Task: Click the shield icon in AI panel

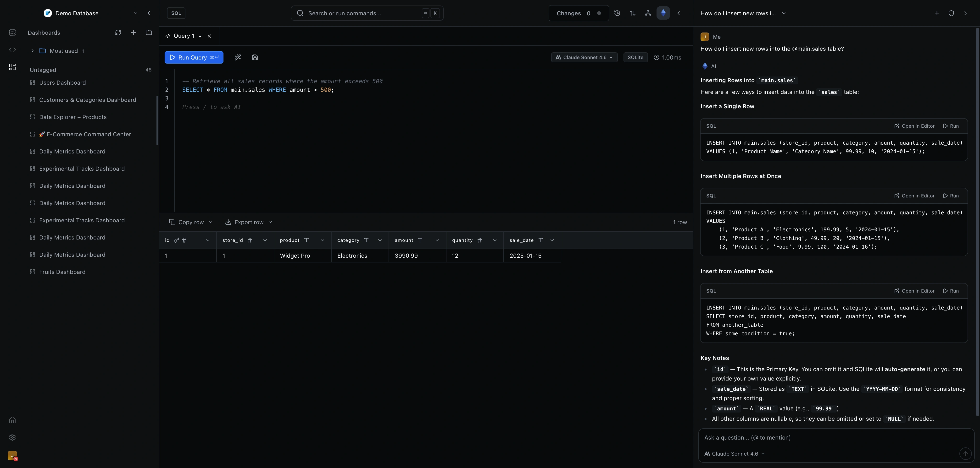Action: [x=951, y=13]
